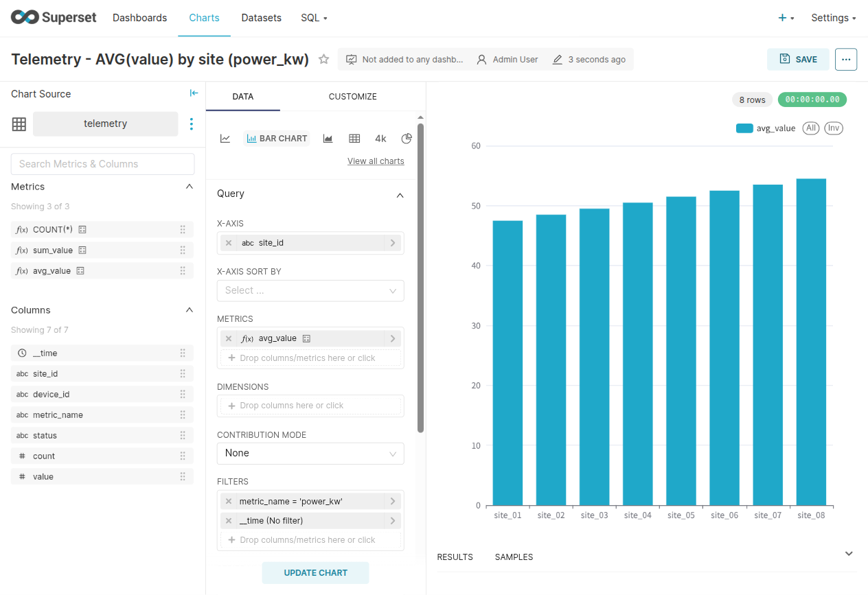The image size is (868, 595).
Task: Click the pencil last-edited icon
Action: (558, 60)
